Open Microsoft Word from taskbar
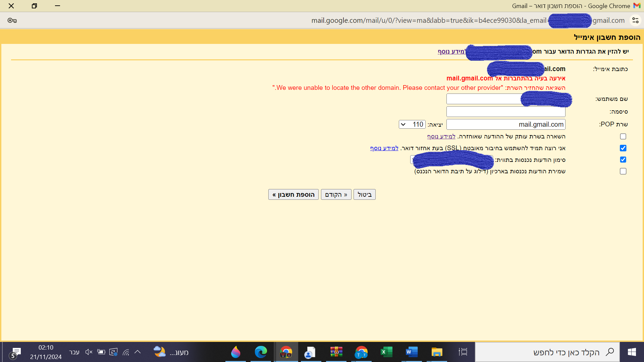The height and width of the screenshot is (362, 644). 412,352
